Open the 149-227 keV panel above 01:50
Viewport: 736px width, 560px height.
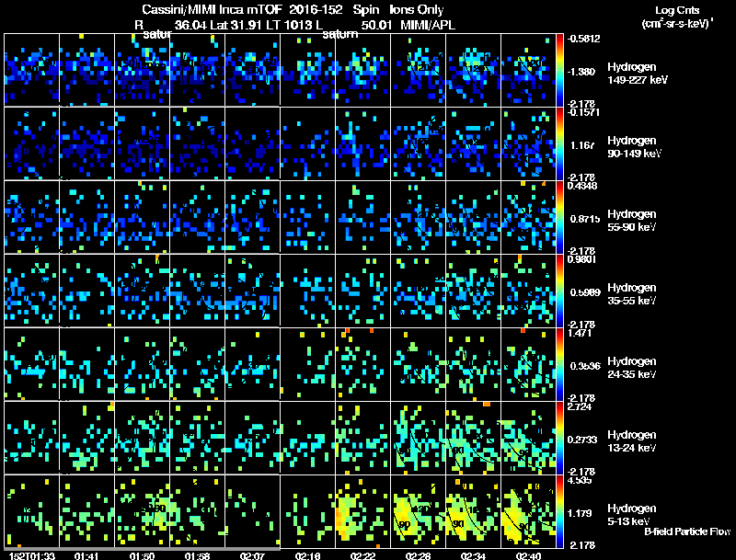coord(143,70)
